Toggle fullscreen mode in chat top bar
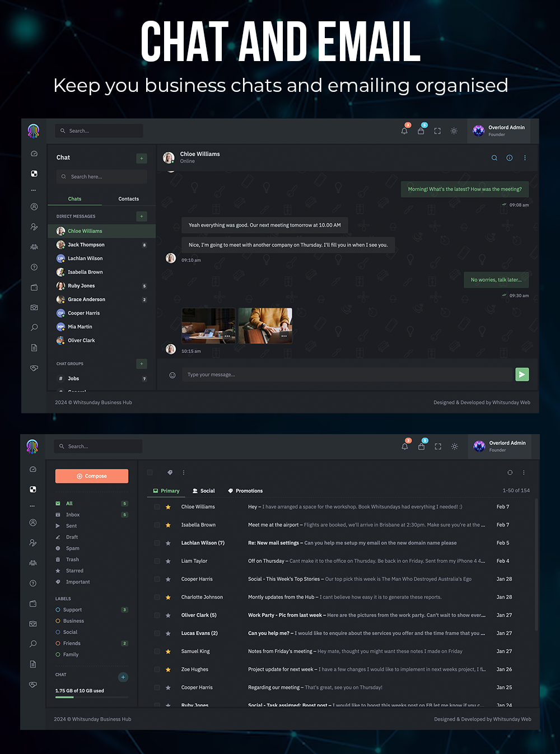The image size is (560, 754). click(437, 131)
